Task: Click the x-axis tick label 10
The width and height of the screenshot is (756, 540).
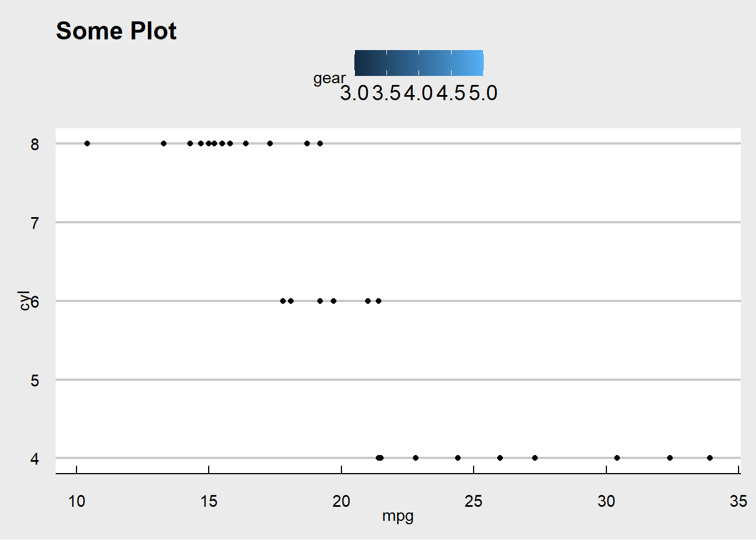Action: (x=76, y=501)
